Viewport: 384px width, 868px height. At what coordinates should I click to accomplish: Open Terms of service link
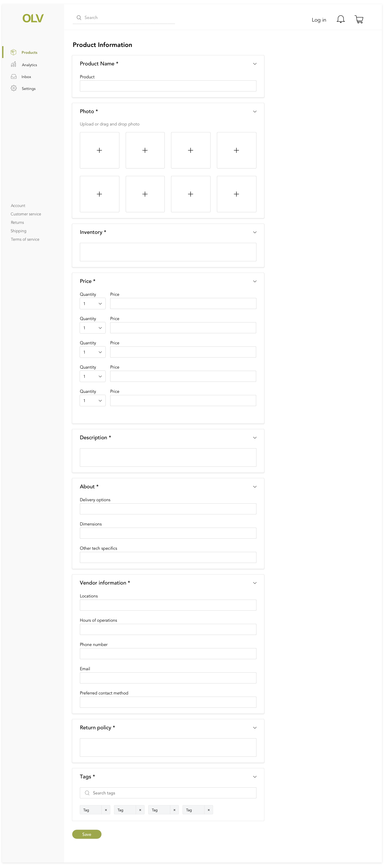pyautogui.click(x=25, y=239)
